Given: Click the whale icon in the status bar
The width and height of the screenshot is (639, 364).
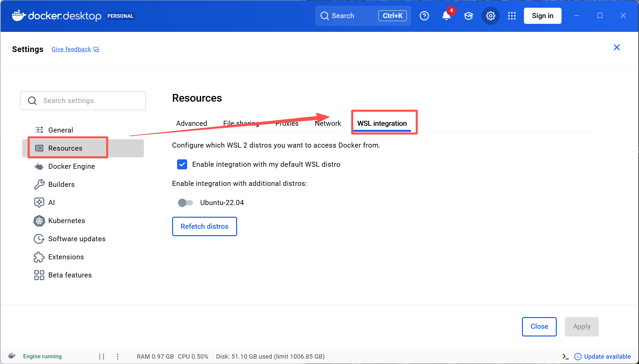Looking at the screenshot, I should (12, 356).
